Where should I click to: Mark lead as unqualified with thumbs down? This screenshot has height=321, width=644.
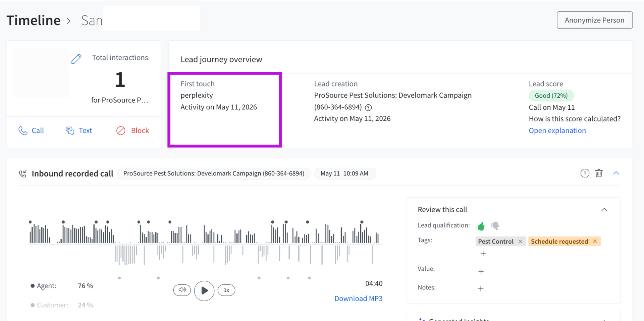(x=495, y=226)
